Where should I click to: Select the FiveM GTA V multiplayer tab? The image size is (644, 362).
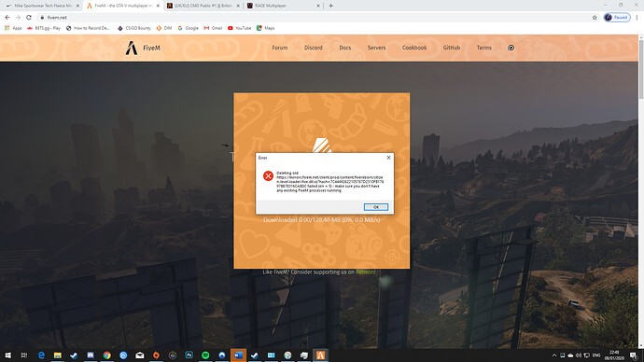(x=122, y=6)
